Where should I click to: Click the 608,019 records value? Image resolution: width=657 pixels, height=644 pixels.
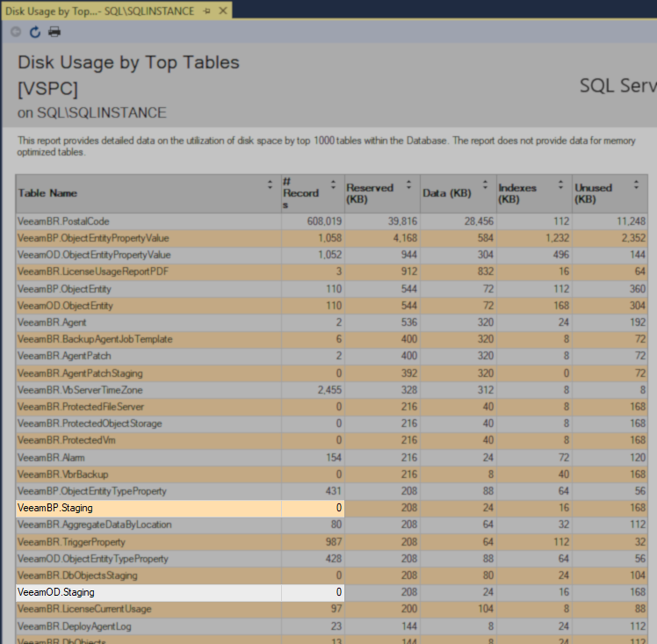pyautogui.click(x=324, y=221)
